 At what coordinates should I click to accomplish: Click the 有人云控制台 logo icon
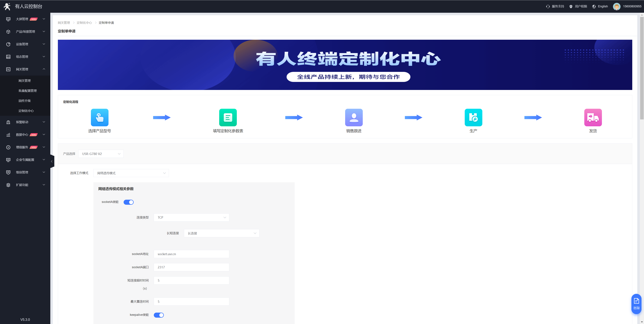pyautogui.click(x=7, y=6)
